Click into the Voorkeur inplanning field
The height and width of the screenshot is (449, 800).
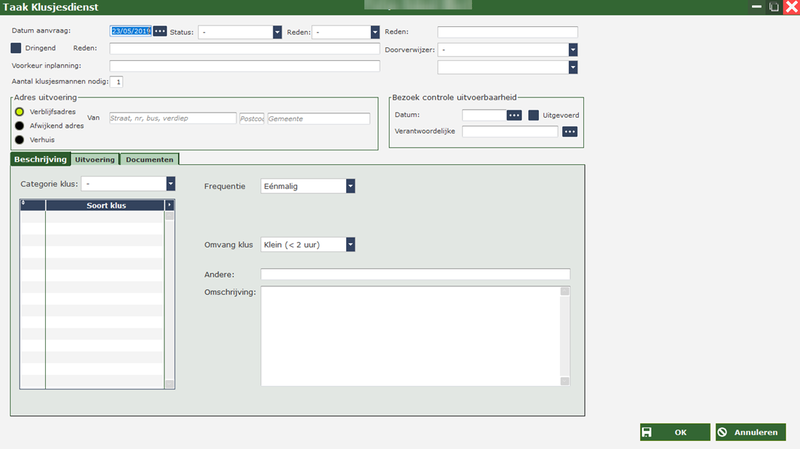pos(245,66)
